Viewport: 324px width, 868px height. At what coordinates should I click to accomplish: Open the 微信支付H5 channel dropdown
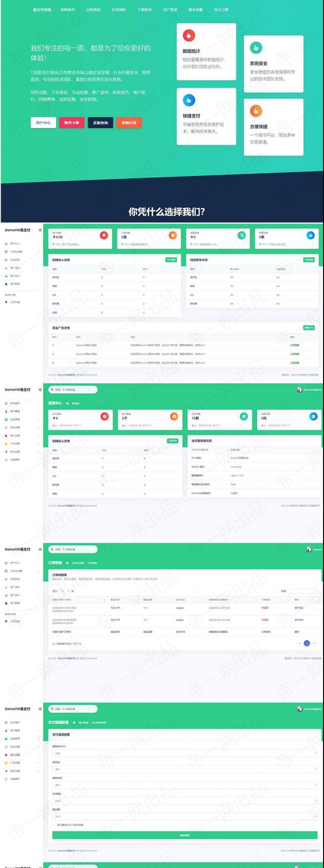coord(185,754)
